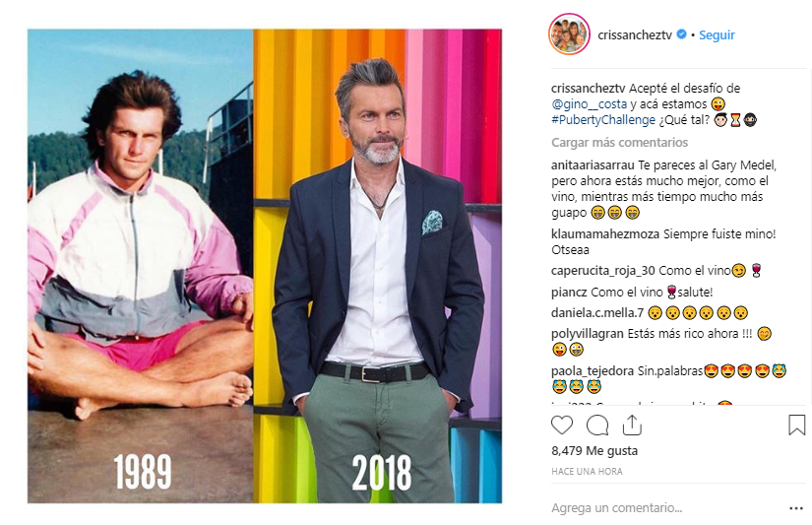Image resolution: width=812 pixels, height=525 pixels.
Task: Like the post with the heart icon
Action: point(562,426)
